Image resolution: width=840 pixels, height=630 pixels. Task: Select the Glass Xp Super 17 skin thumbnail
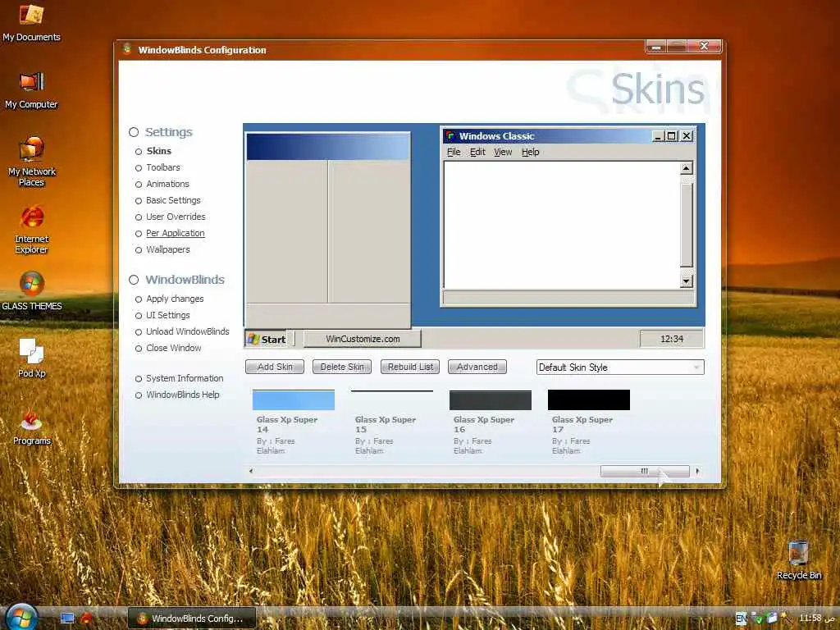[589, 399]
